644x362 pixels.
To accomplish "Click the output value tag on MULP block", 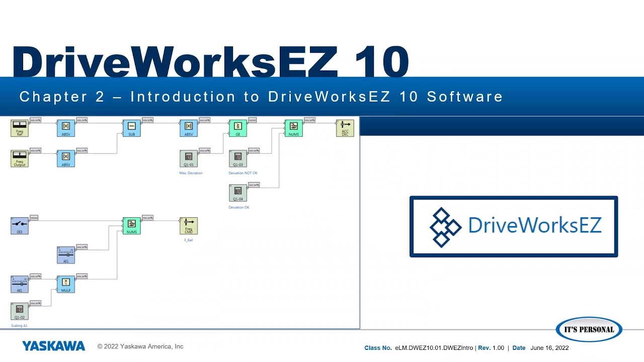I will point(82,276).
